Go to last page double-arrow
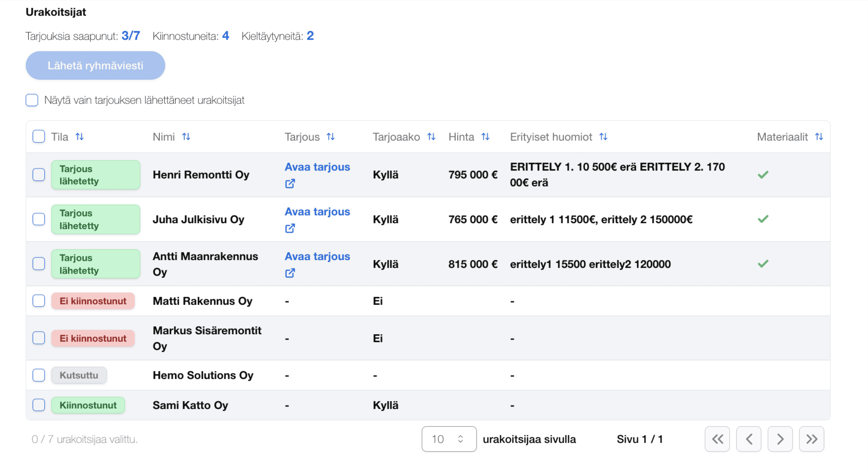 (x=811, y=439)
